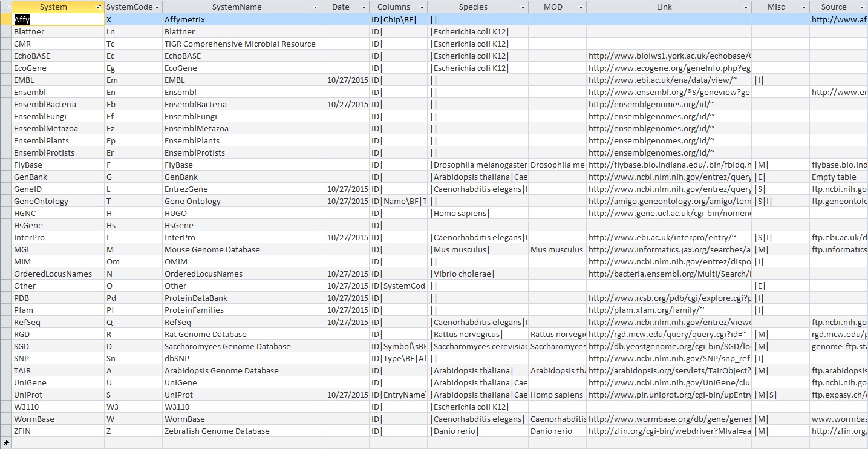Viewport: 868px width, 449px height.
Task: Click the Ensembl link URL cell
Action: point(669,92)
